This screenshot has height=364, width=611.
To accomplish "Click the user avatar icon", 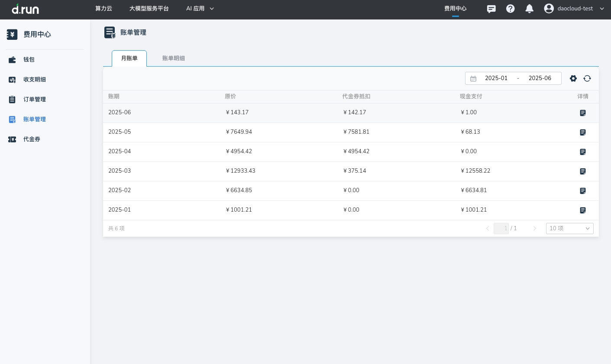I will pyautogui.click(x=549, y=8).
